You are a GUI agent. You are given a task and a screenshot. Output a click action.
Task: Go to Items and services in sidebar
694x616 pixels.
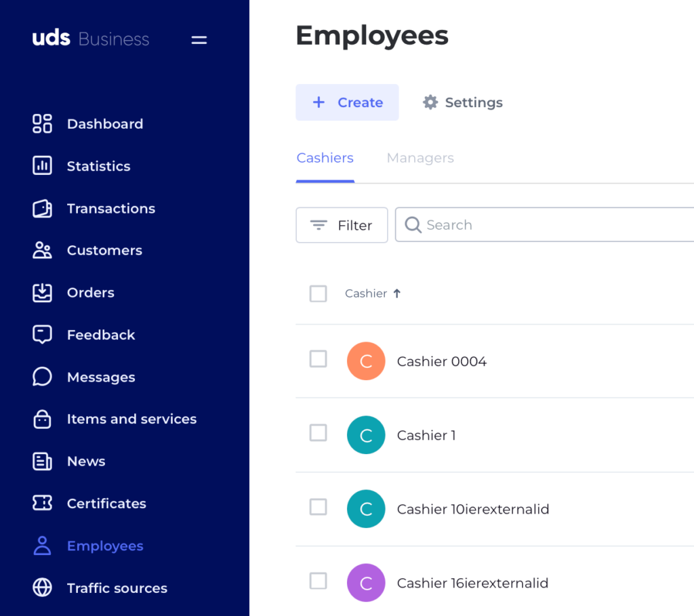(131, 419)
